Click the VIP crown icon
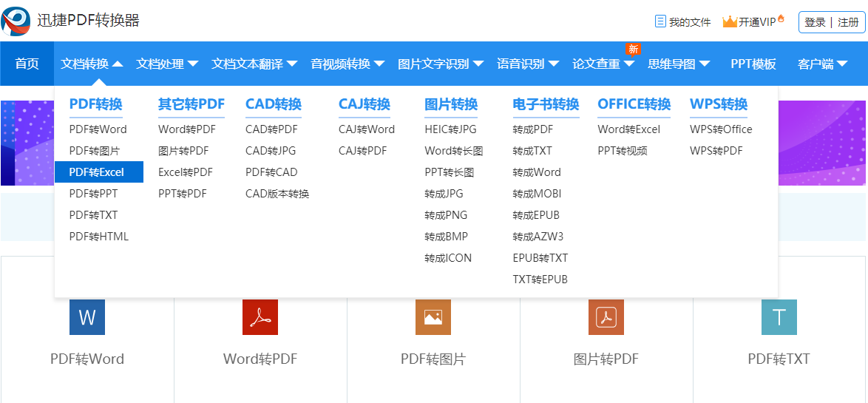868x403 pixels. pos(730,21)
